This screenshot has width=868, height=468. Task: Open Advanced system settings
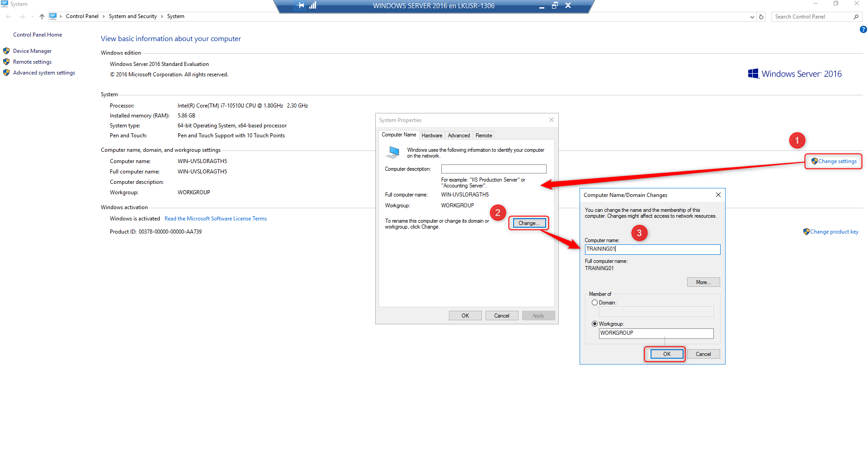coord(44,73)
